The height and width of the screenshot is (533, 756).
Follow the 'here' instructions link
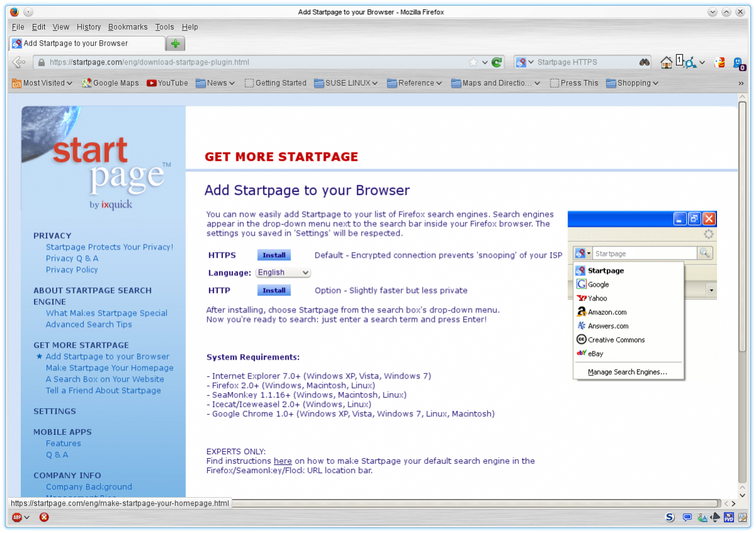point(283,461)
